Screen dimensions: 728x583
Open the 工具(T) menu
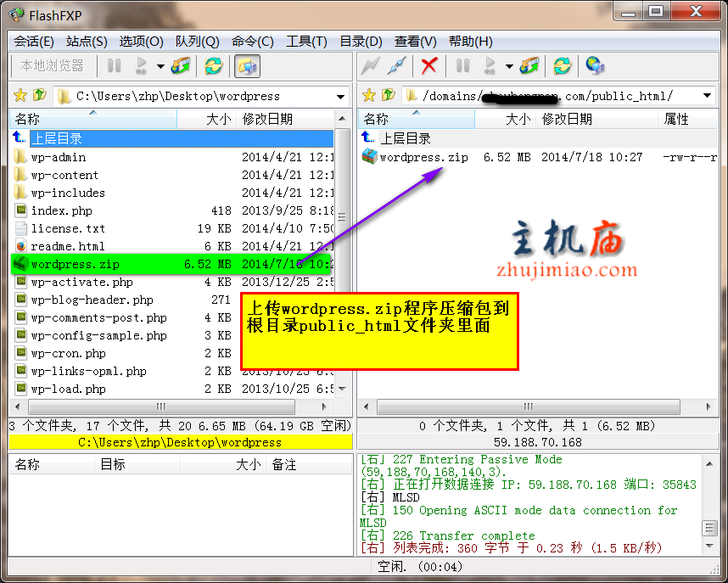click(x=306, y=42)
